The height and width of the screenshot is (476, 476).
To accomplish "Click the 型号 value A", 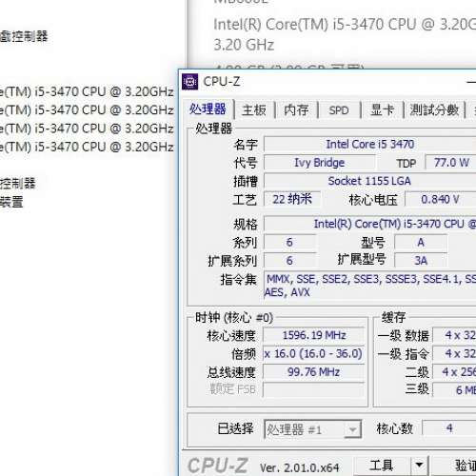I will pos(421,243).
